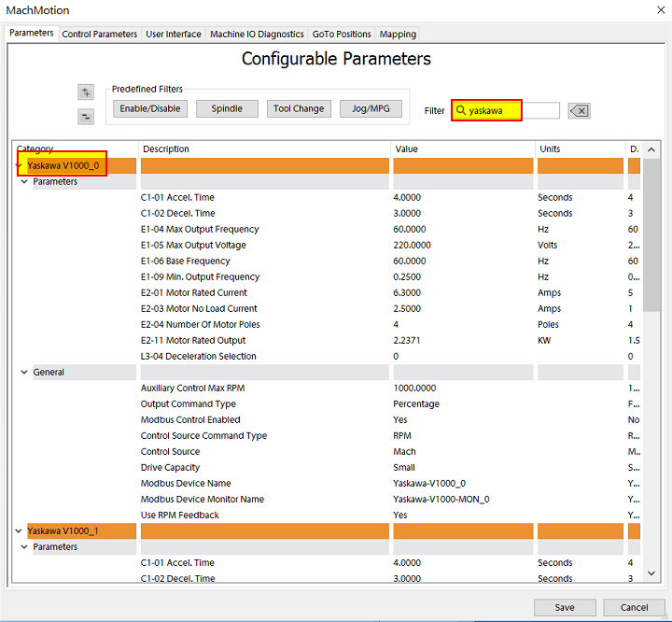This screenshot has width=672, height=622.
Task: Go to the Mapping tab
Action: 398,34
